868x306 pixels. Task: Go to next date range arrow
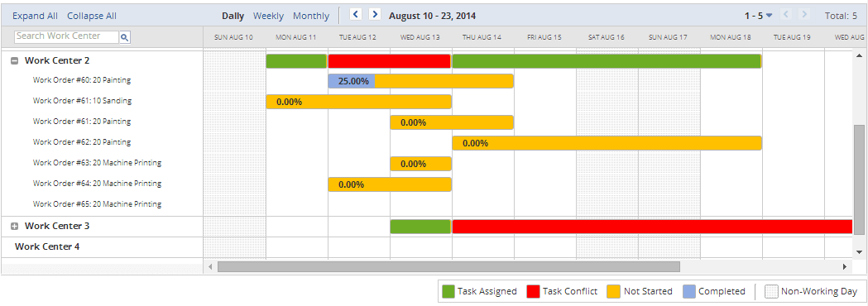pyautogui.click(x=375, y=14)
